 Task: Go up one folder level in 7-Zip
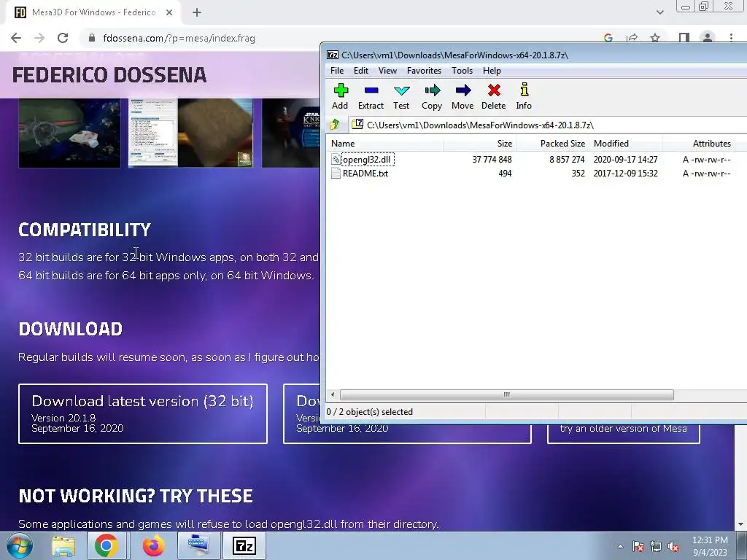tap(334, 125)
